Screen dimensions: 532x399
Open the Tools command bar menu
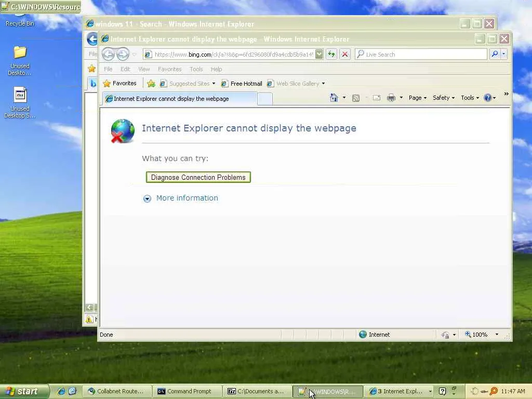tap(470, 98)
